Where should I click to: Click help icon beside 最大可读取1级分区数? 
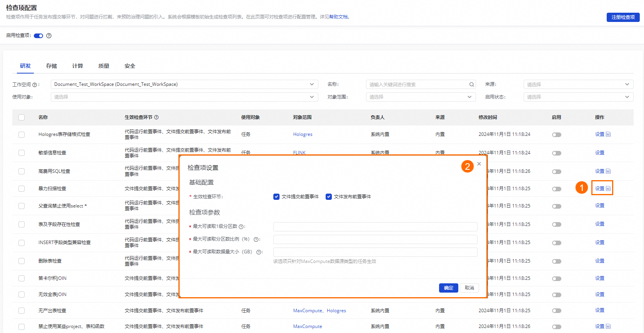point(241,227)
